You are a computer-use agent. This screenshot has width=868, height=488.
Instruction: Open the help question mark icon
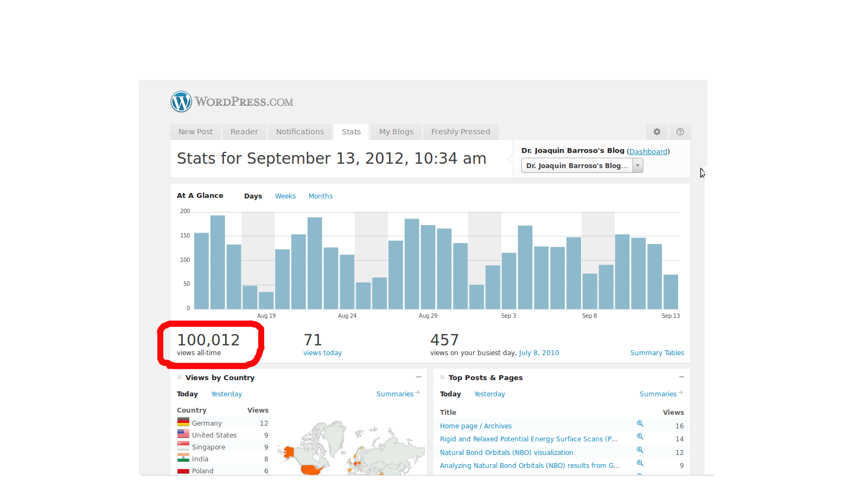(680, 132)
